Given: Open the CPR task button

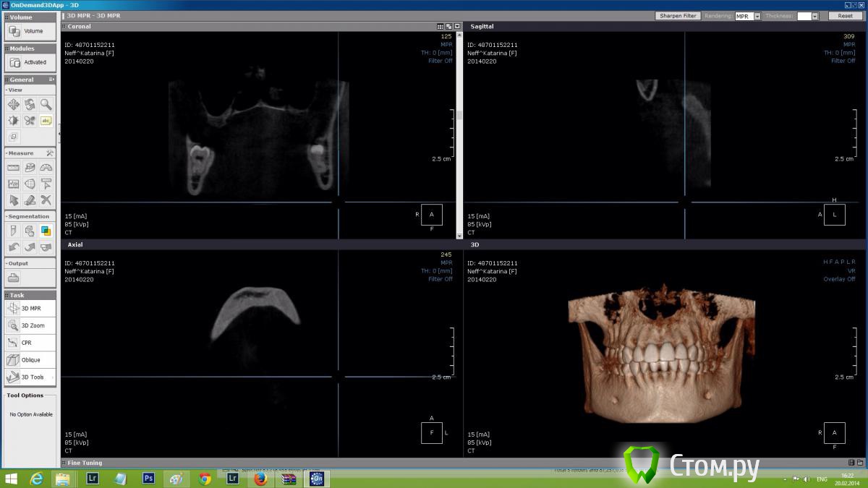Looking at the screenshot, I should coord(30,343).
